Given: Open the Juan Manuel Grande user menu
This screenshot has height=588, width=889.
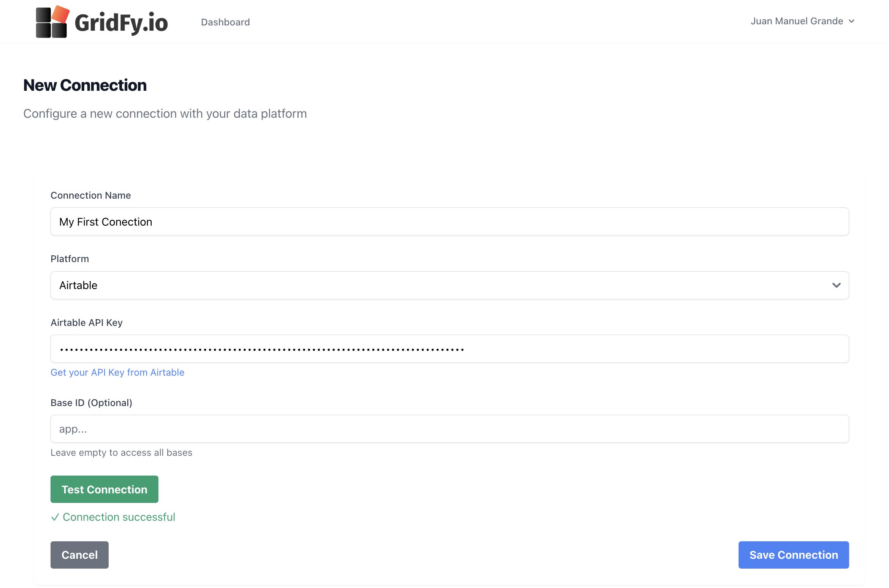Looking at the screenshot, I should (x=797, y=21).
